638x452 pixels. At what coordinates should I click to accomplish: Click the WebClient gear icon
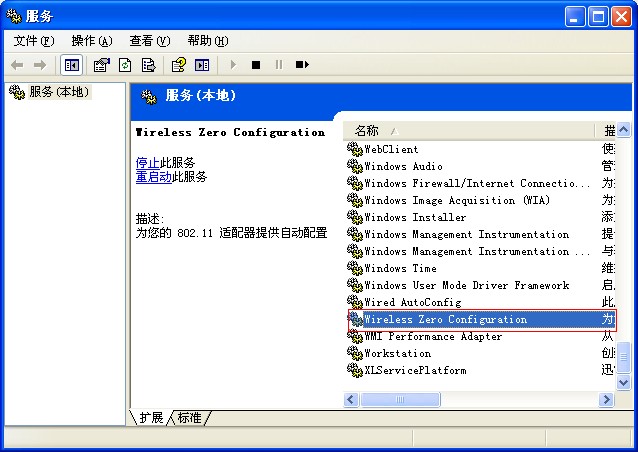[355, 149]
